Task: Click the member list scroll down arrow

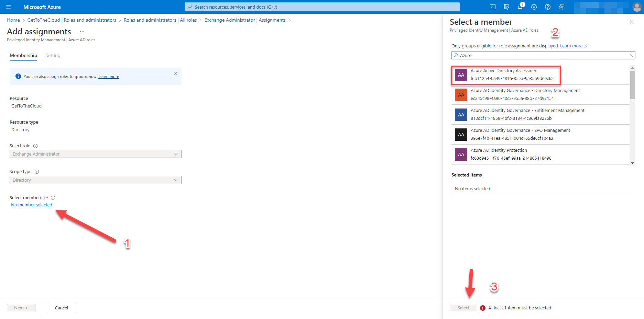Action: [x=632, y=163]
